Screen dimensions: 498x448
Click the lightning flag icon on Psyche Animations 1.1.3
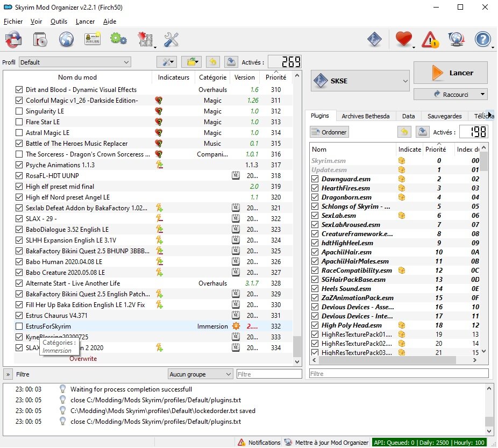pyautogui.click(x=159, y=165)
